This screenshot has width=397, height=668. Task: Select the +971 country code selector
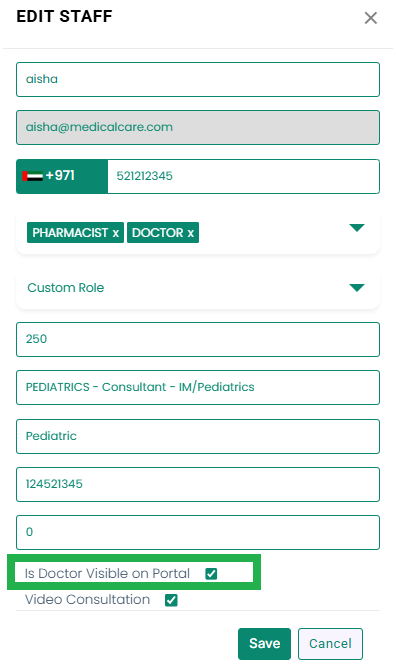(62, 176)
